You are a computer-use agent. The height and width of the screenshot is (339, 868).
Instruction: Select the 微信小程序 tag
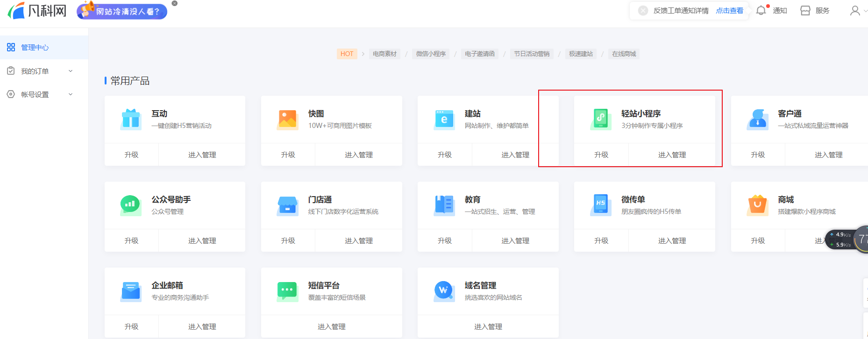coord(431,54)
